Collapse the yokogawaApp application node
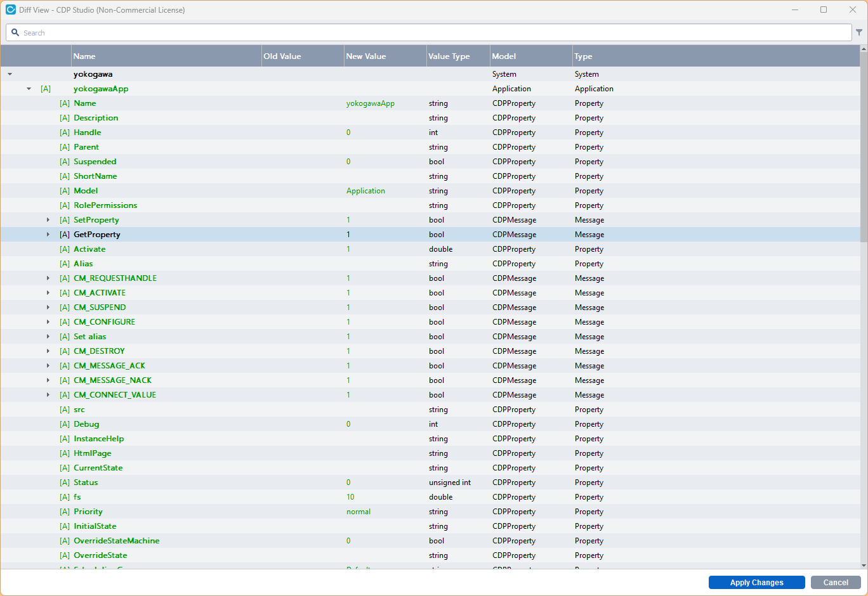The image size is (868, 596). point(29,89)
